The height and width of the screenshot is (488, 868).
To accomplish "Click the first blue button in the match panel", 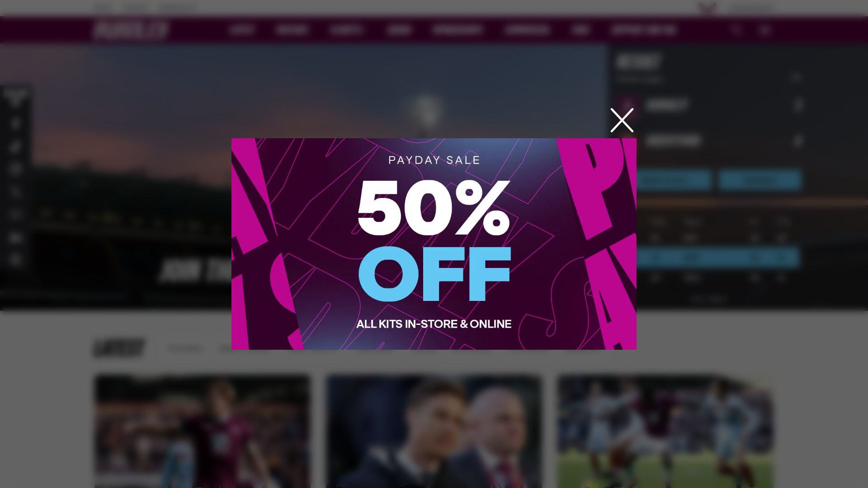I will pos(674,180).
